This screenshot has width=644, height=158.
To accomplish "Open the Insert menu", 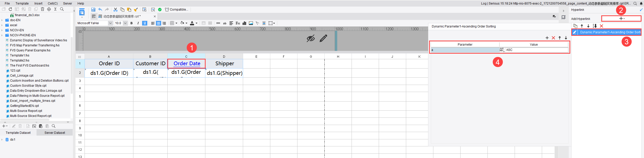I will 39,4.
